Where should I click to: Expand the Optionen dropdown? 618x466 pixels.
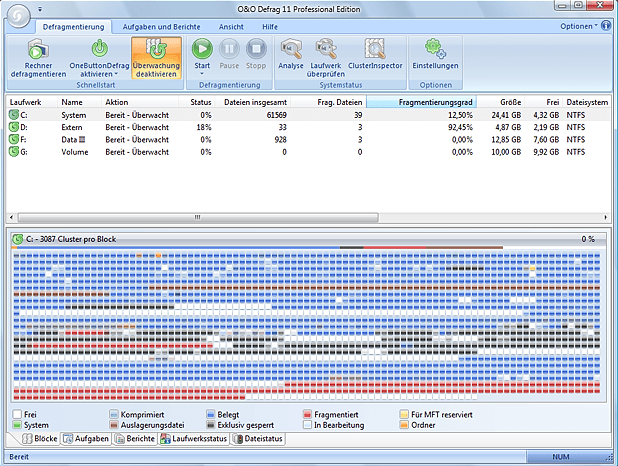point(579,26)
